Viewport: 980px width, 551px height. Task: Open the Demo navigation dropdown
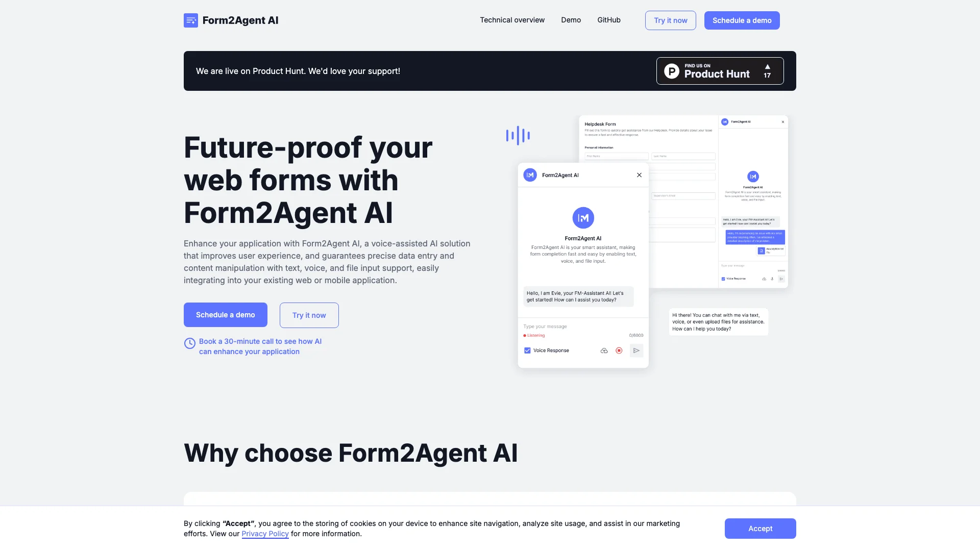571,20
